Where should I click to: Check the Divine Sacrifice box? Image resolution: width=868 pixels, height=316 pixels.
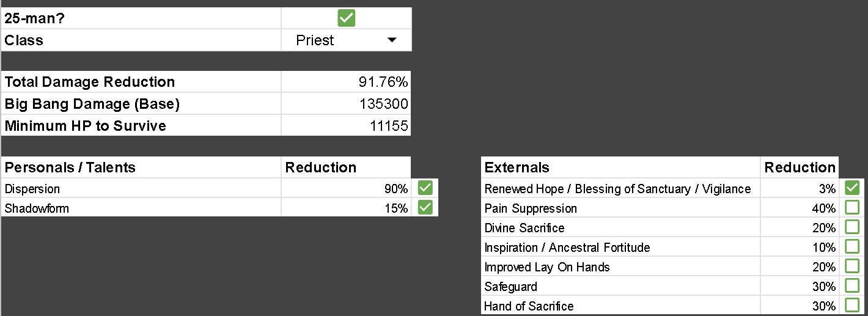tap(852, 227)
